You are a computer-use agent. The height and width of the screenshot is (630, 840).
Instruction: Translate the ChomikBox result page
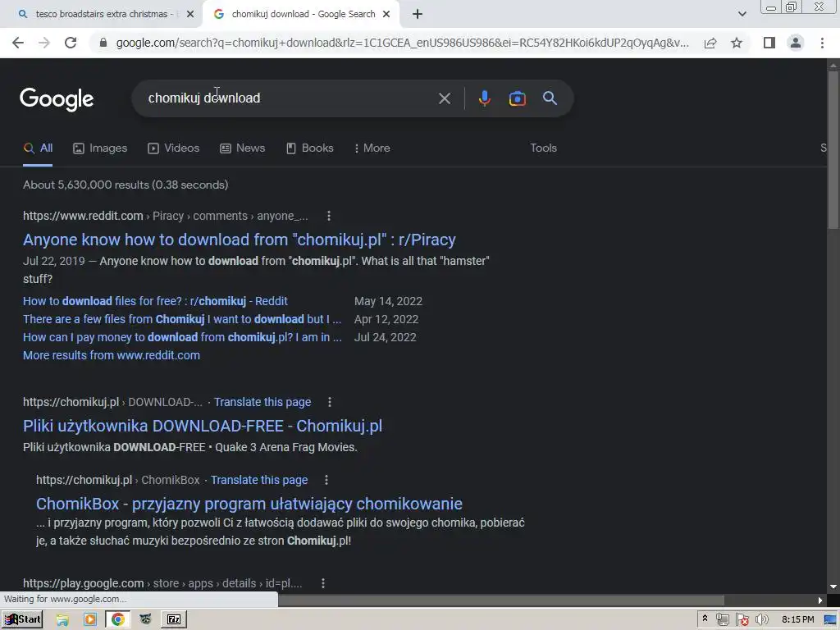pyautogui.click(x=259, y=480)
